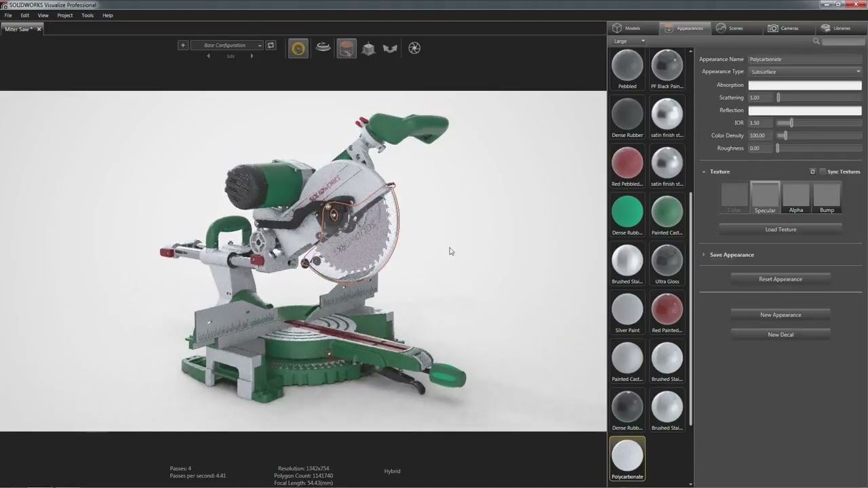Screen dimensions: 868x488
Task: Click the Reflection color swatch
Action: pos(805,110)
